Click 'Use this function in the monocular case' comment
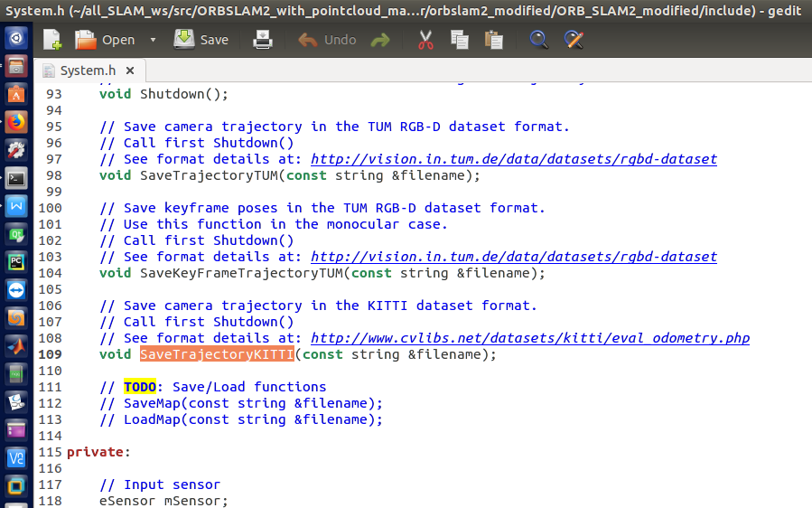Image resolution: width=812 pixels, height=508 pixels. pyautogui.click(x=274, y=224)
